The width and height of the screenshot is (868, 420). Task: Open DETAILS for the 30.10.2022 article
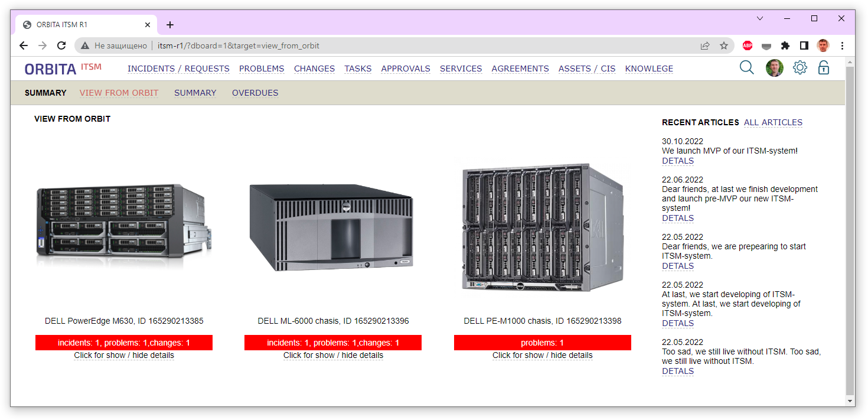tap(677, 161)
